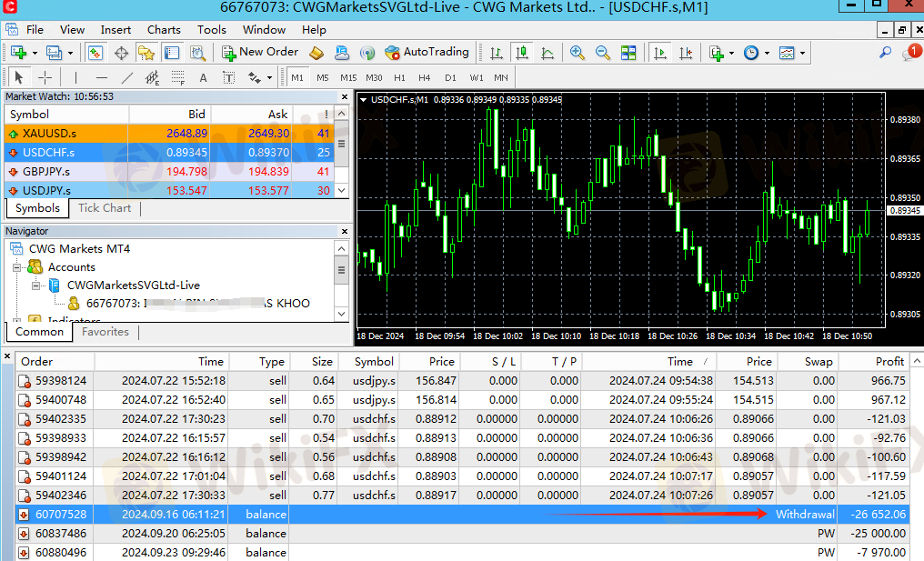Open the New Chart dropdown arrow
The height and width of the screenshot is (561, 924).
35,53
